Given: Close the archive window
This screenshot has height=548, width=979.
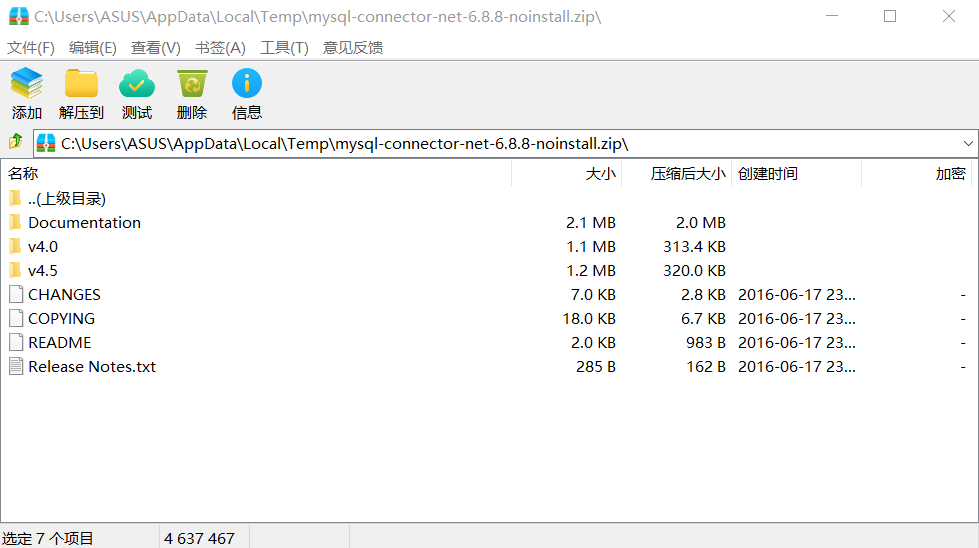Looking at the screenshot, I should [948, 16].
